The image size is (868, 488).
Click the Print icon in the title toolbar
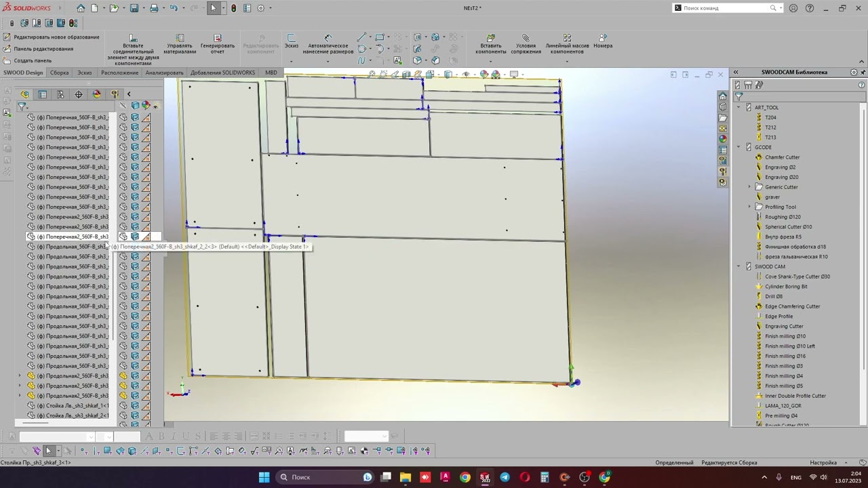pos(154,8)
